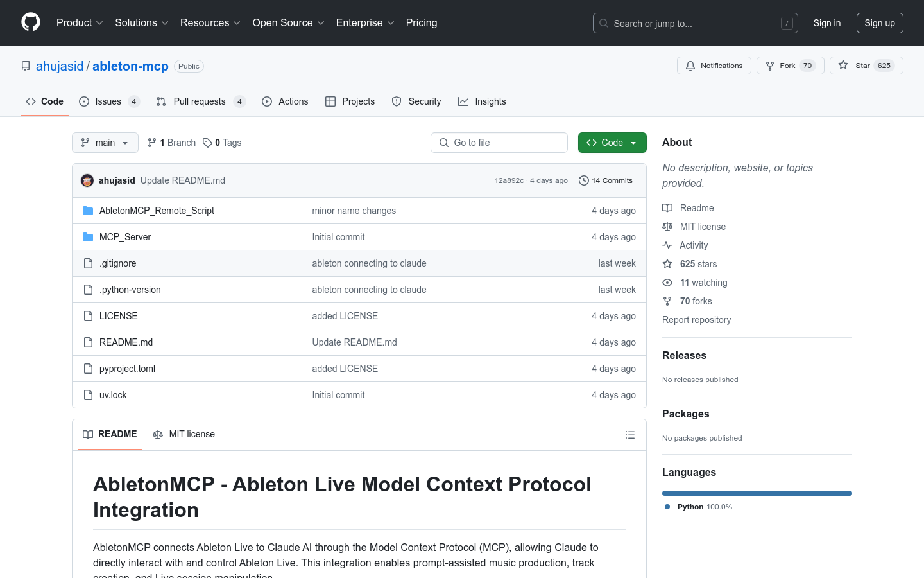Click the book icon beside Readme
The width and height of the screenshot is (924, 578).
(x=667, y=208)
